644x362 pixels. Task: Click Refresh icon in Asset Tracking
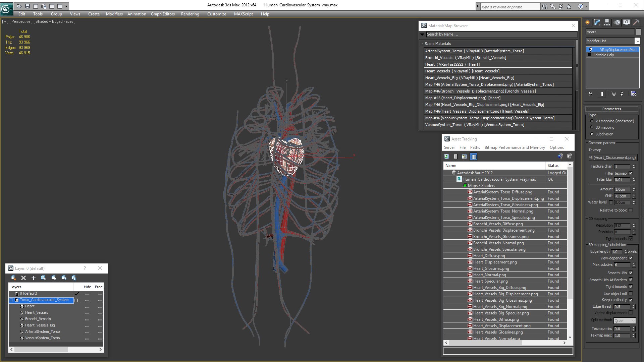(x=447, y=157)
